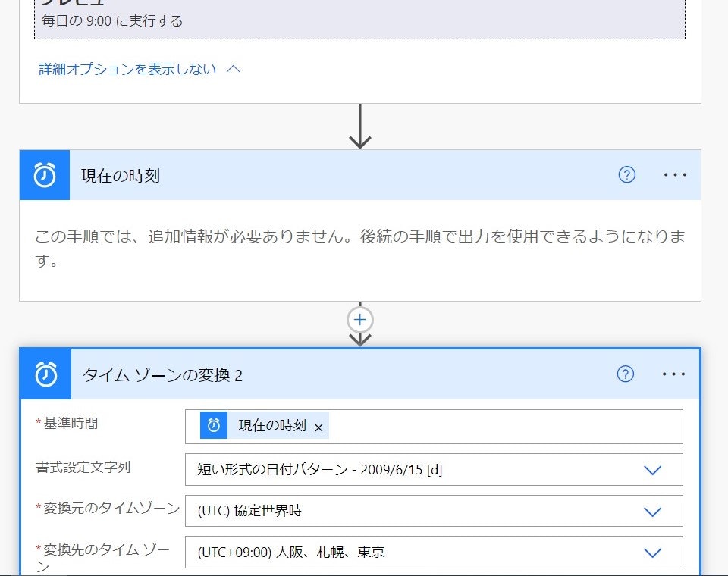
Task: Open the more options menu of タイム ゾーンの変換 2
Action: (673, 374)
